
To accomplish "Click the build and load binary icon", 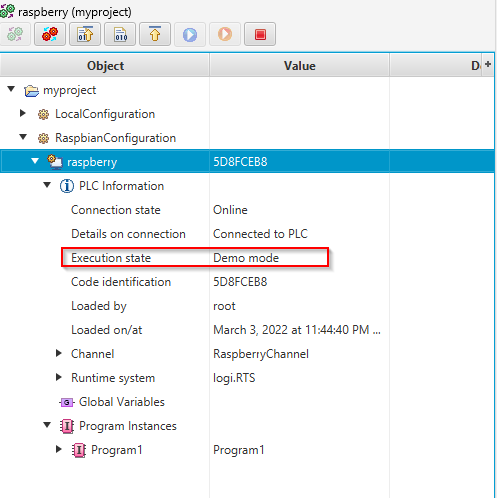I will tap(85, 34).
